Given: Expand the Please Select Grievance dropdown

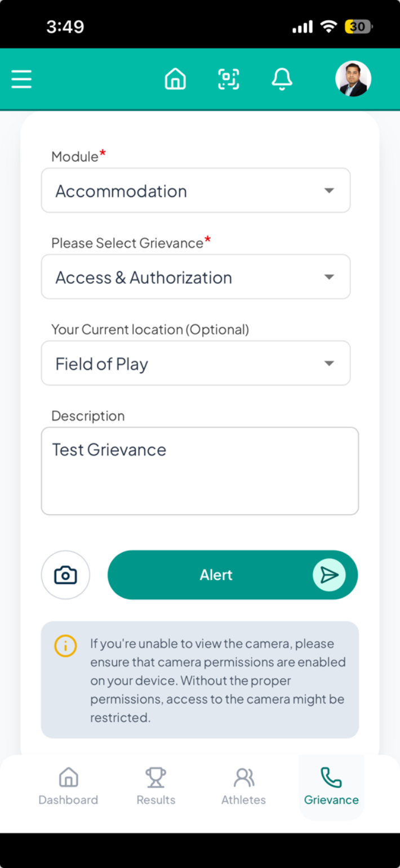Looking at the screenshot, I should click(x=195, y=277).
